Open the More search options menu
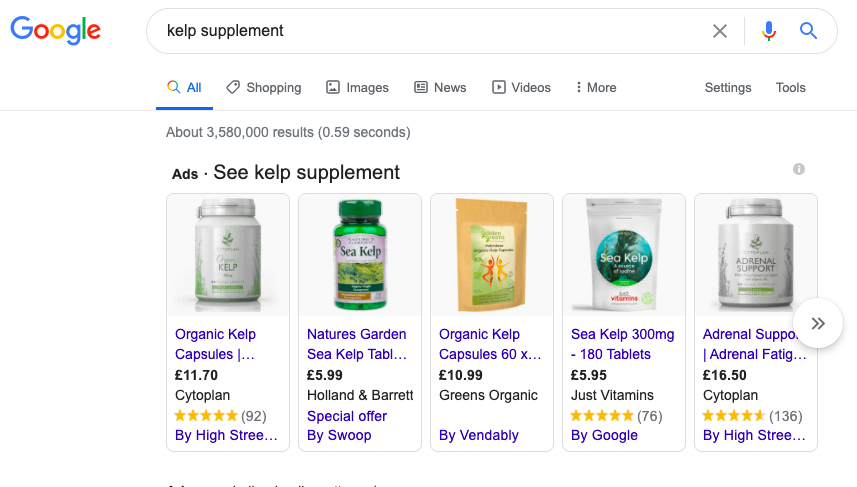This screenshot has height=487, width=857. pos(596,88)
